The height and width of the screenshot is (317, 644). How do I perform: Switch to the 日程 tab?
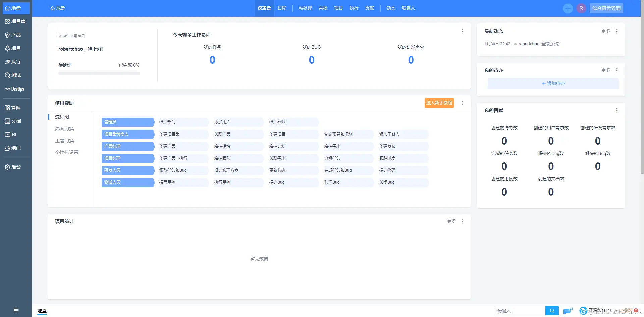click(x=282, y=8)
